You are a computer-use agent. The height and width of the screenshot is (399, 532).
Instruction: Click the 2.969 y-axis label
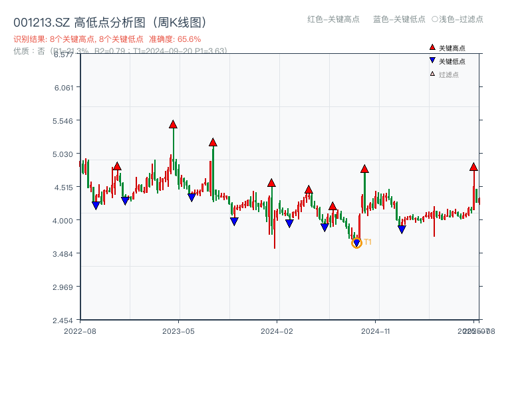tap(63, 287)
